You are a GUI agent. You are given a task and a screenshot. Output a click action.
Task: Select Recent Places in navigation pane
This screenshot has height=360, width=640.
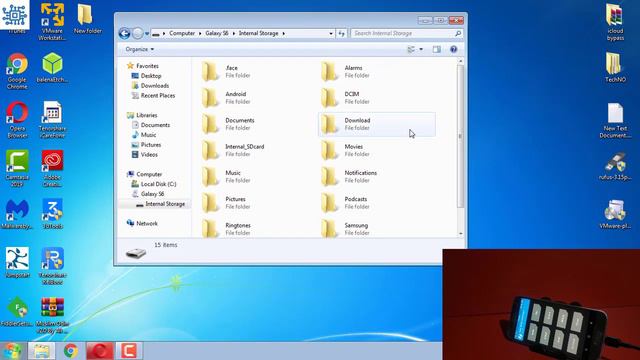(158, 96)
